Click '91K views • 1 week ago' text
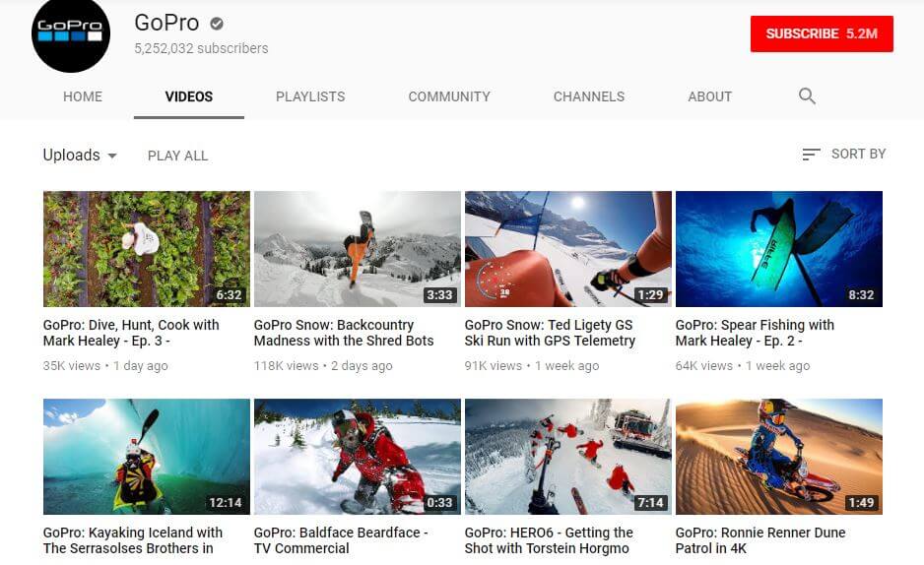Viewport: 924px width, 565px height. (532, 365)
